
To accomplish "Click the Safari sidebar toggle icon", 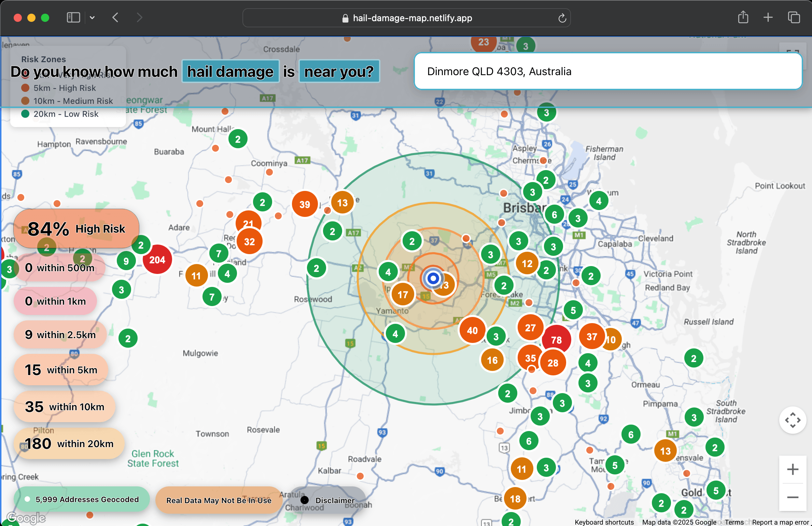I will point(73,17).
